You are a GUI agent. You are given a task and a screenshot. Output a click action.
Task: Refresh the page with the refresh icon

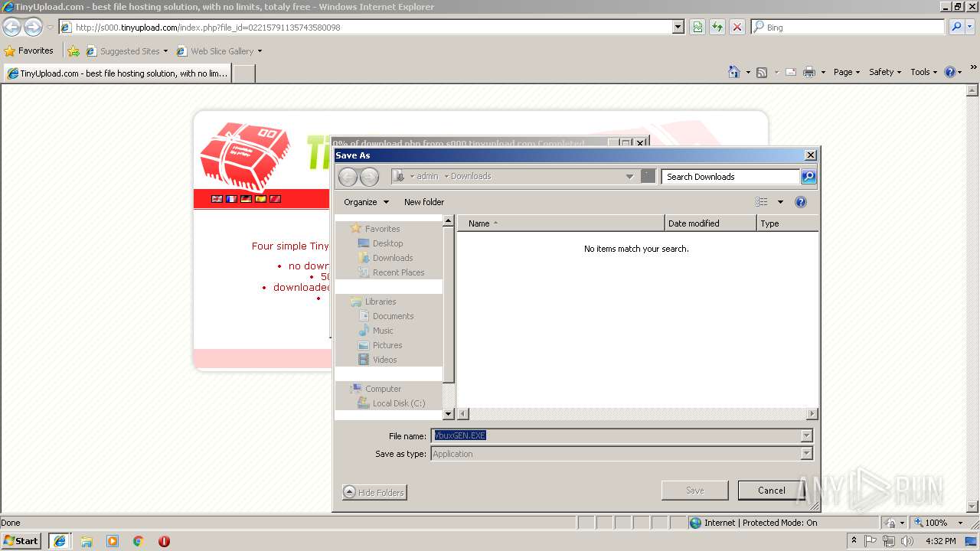click(717, 27)
